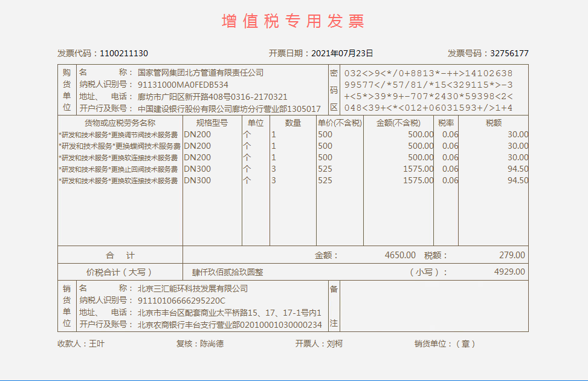Select the amount in words 肆仟玖佰贰拾玖圆整
The width and height of the screenshot is (588, 381).
pyautogui.click(x=228, y=272)
